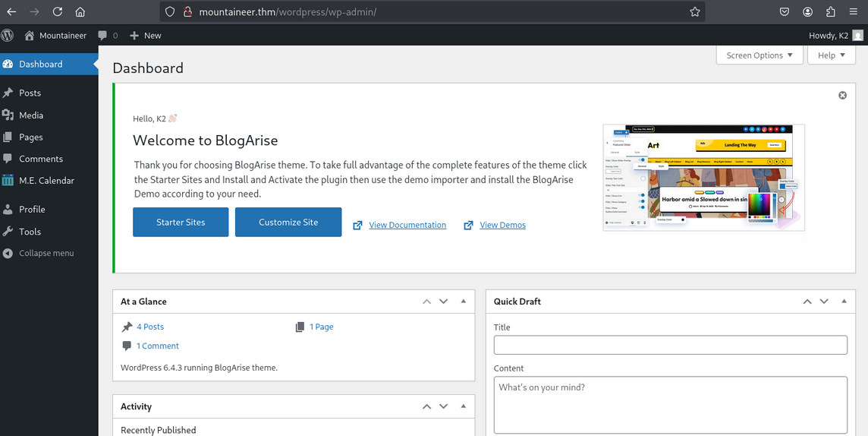Click the WordPress logo in admin bar
This screenshot has height=436, width=868.
click(8, 35)
